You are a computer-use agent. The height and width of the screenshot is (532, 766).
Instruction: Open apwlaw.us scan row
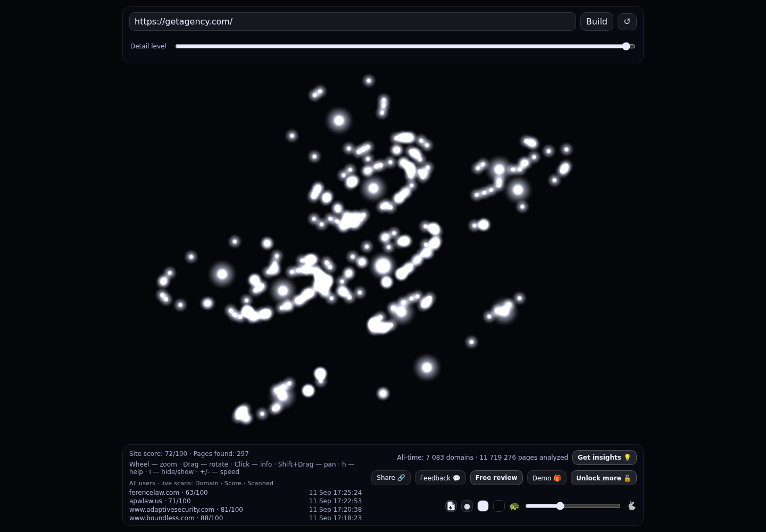[x=245, y=501]
